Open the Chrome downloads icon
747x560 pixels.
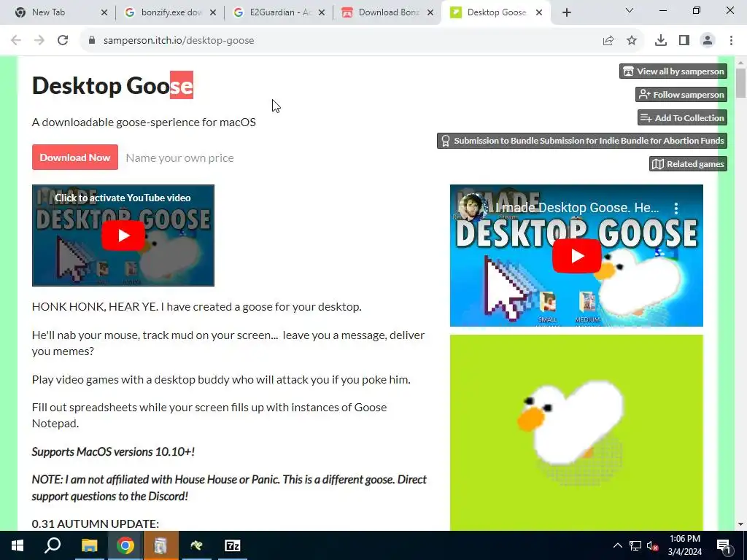click(661, 41)
